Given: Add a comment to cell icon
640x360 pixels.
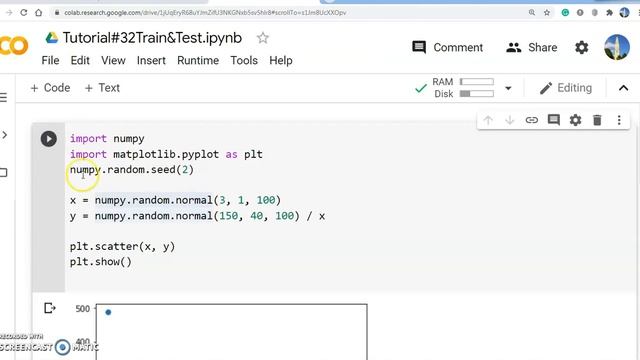Looking at the screenshot, I should click(x=553, y=120).
